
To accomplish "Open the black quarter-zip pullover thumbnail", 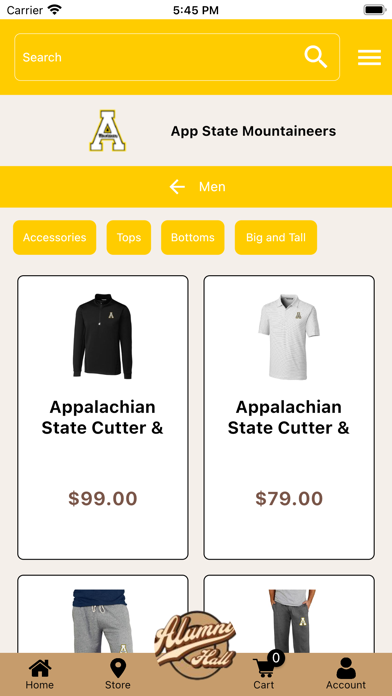I will [103, 336].
